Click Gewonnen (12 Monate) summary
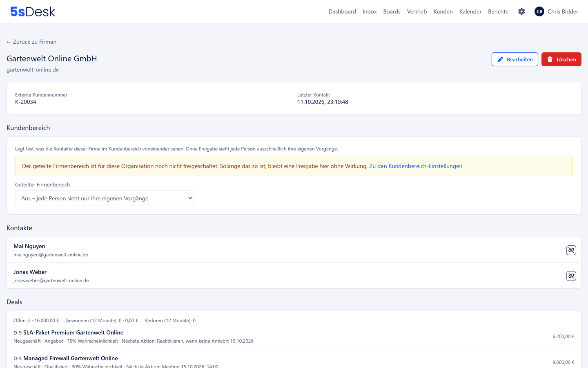This screenshot has height=368, width=588. (x=102, y=321)
